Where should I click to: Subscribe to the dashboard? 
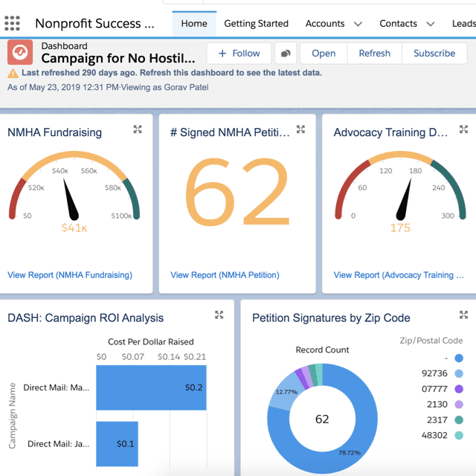pos(434,54)
